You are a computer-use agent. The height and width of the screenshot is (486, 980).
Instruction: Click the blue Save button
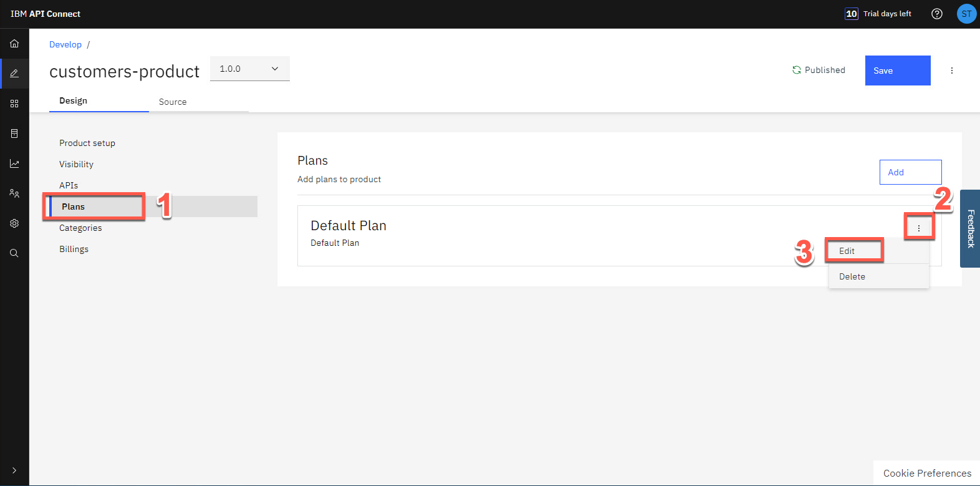pos(897,70)
